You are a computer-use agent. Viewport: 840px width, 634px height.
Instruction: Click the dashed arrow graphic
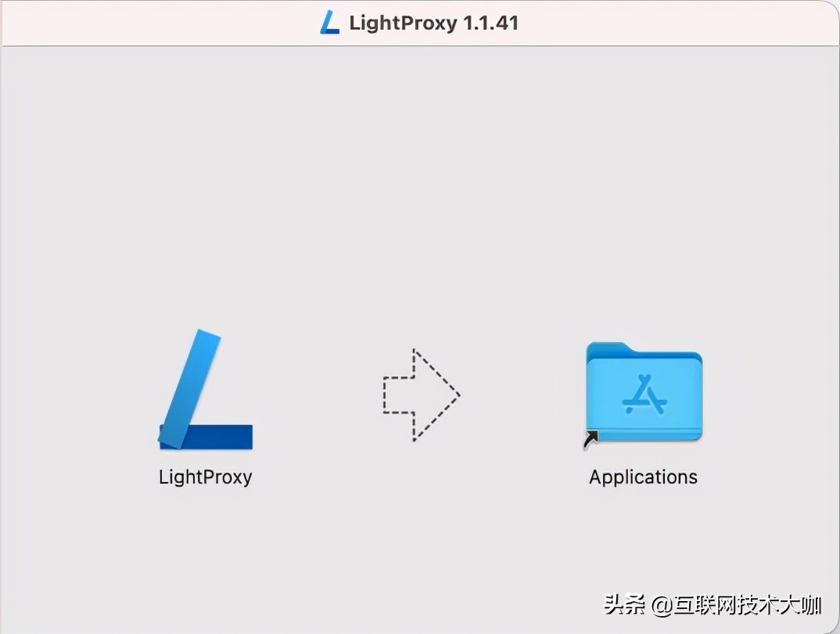(421, 395)
